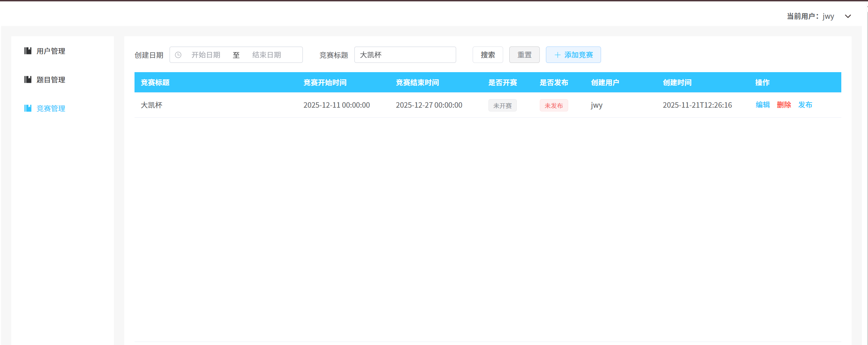Click the 竞赛标题 input containing 大凯杯
The height and width of the screenshot is (345, 868).
click(405, 55)
